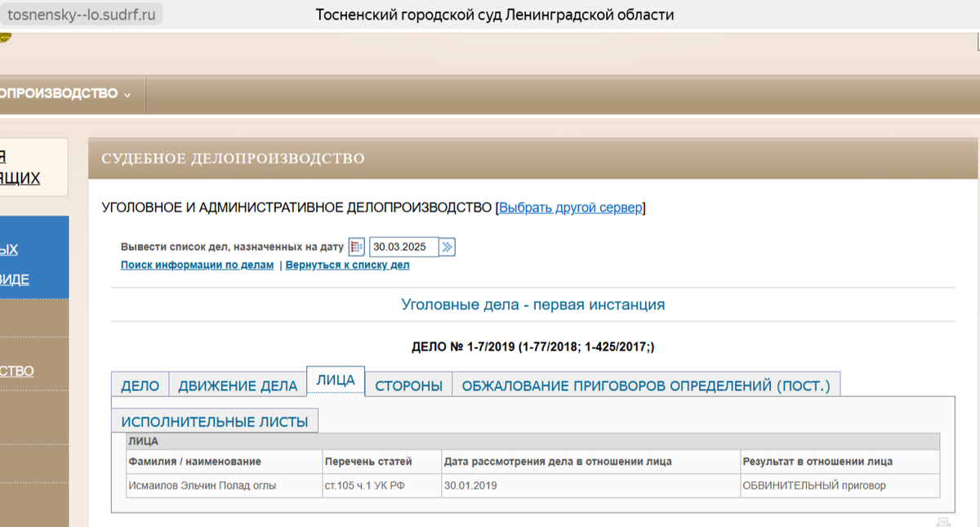This screenshot has width=980, height=527.
Task: Click tosnensky--lo.sudrf.ru address in browser bar
Action: coord(81,14)
